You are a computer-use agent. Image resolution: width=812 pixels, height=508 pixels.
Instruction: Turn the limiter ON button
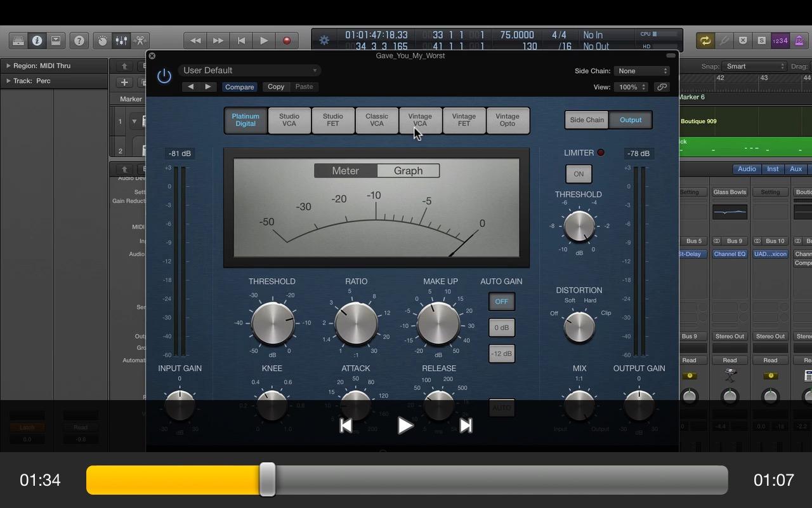pyautogui.click(x=579, y=174)
